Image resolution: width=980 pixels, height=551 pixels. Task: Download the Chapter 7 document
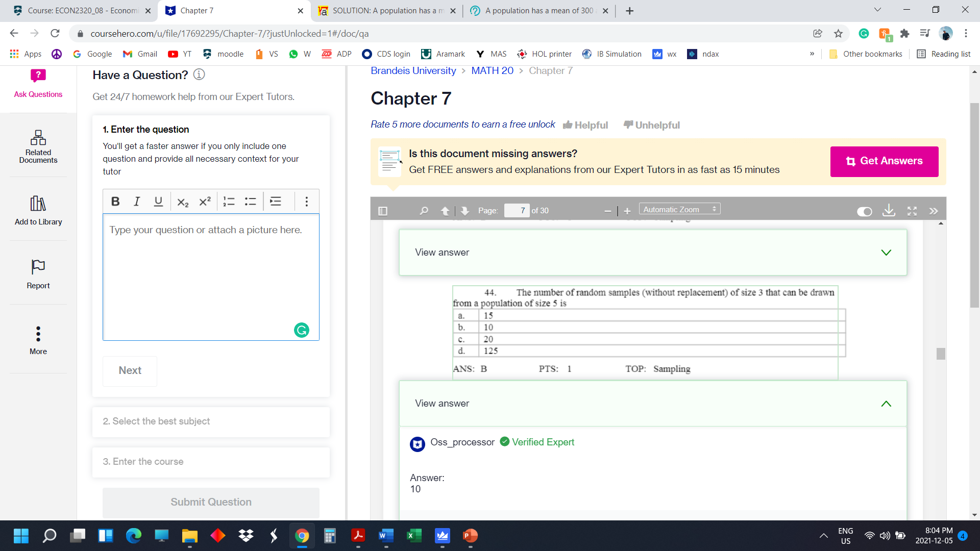889,211
